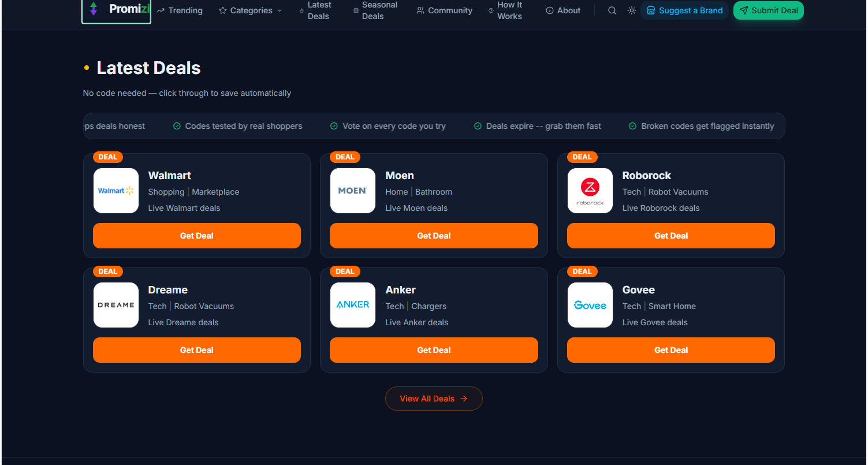Viewport: 868px width, 465px height.
Task: Click the 'Shopping' label on the Walmart card
Action: pyautogui.click(x=166, y=192)
